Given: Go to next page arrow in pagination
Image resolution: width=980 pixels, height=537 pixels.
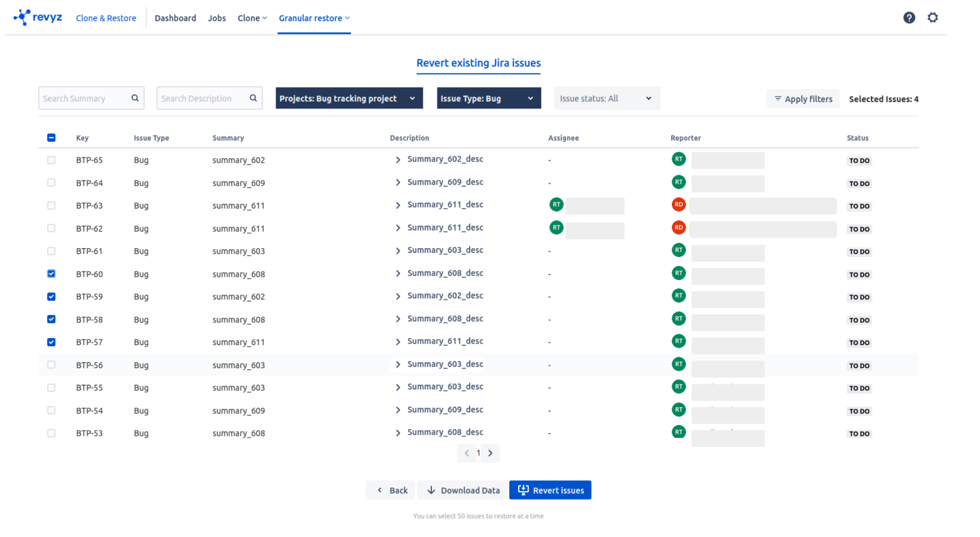Looking at the screenshot, I should pyautogui.click(x=491, y=453).
